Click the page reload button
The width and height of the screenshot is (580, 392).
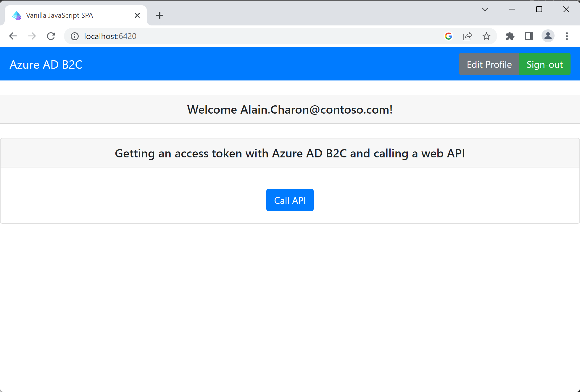pos(51,36)
